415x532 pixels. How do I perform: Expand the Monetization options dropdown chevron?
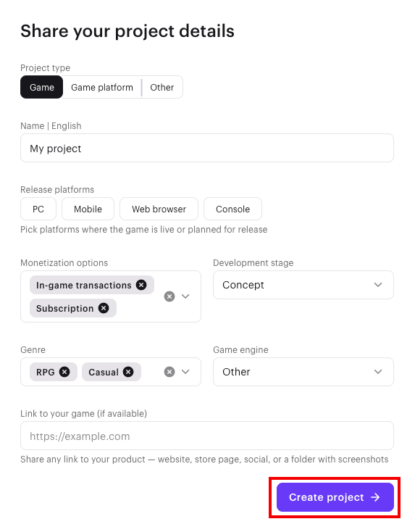point(185,296)
